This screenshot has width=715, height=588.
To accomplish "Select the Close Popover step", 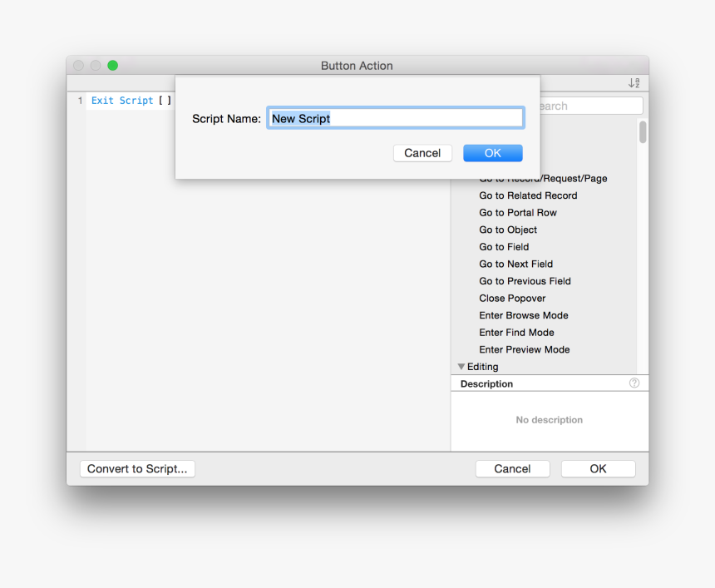I will click(x=511, y=298).
